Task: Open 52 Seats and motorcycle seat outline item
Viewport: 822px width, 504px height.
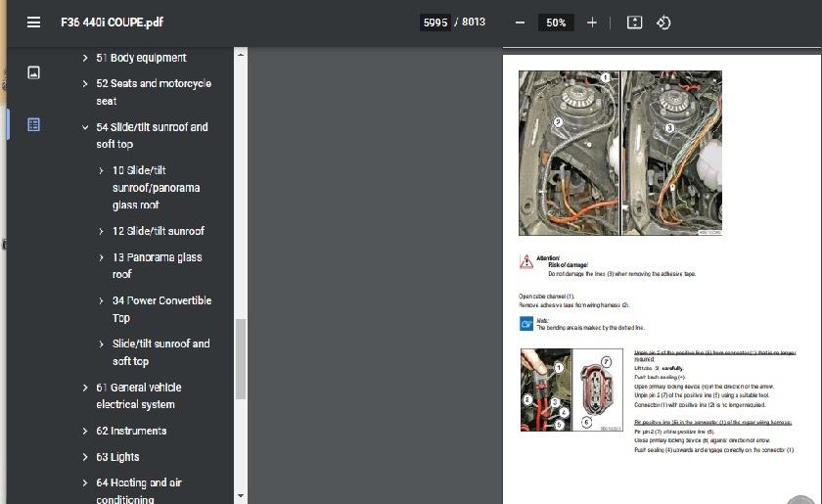Action: tap(154, 92)
